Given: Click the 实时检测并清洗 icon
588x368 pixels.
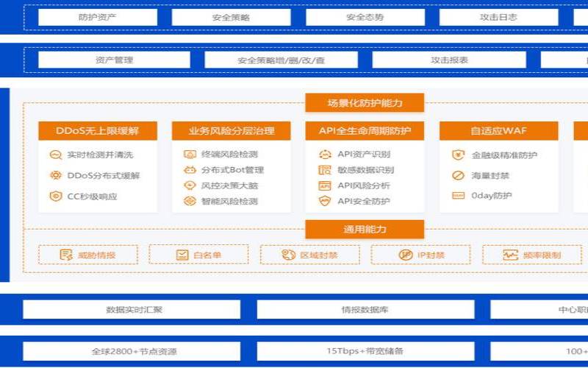Looking at the screenshot, I should (56, 155).
